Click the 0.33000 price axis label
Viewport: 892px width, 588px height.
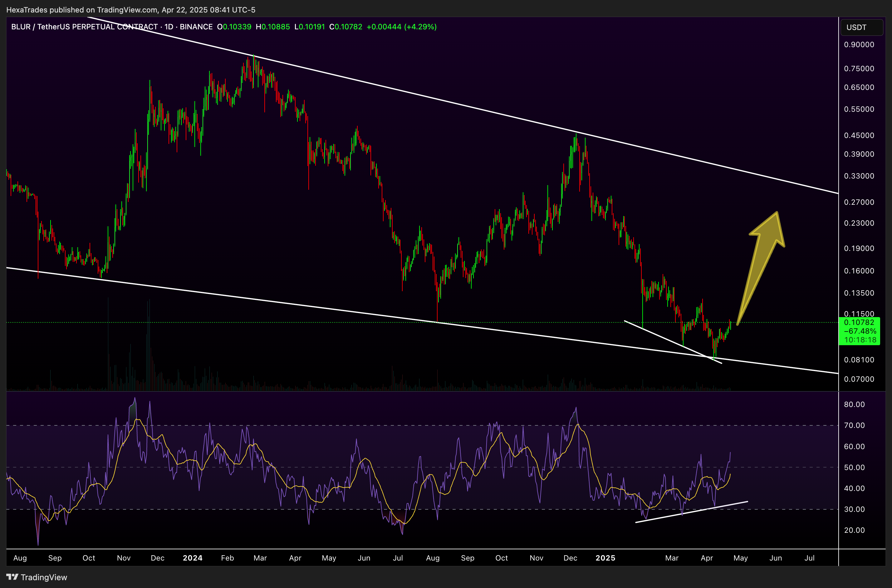859,176
